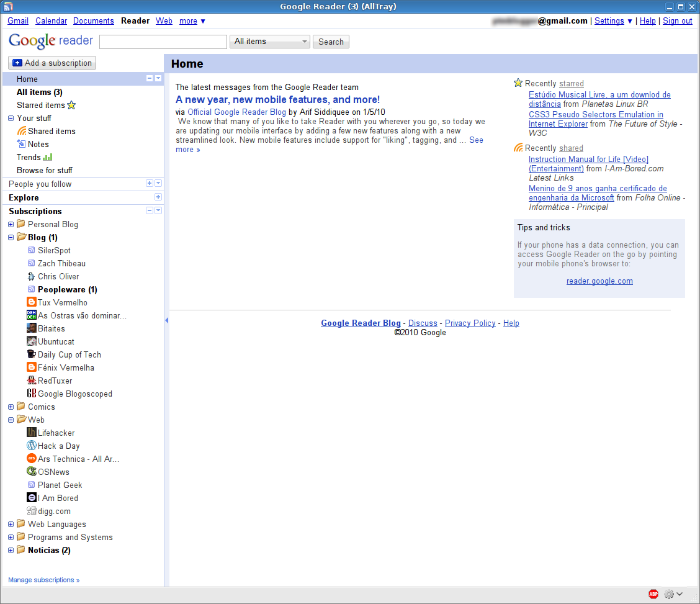The width and height of the screenshot is (700, 604).
Task: Open Privacy Policy footer link
Action: click(470, 323)
